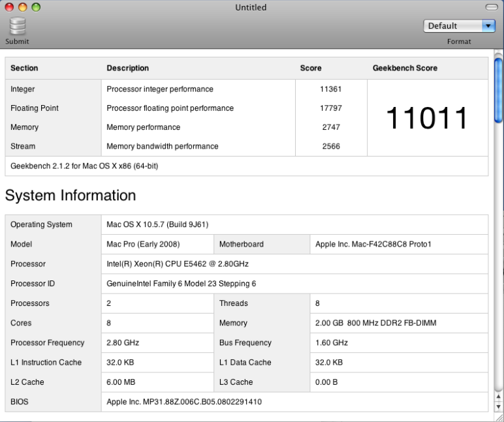Viewport: 504px width, 422px height.
Task: Click the Submit database icon
Action: click(x=18, y=26)
